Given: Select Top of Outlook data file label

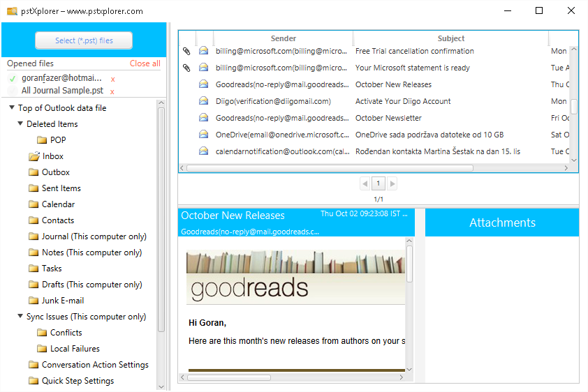Looking at the screenshot, I should 62,108.
